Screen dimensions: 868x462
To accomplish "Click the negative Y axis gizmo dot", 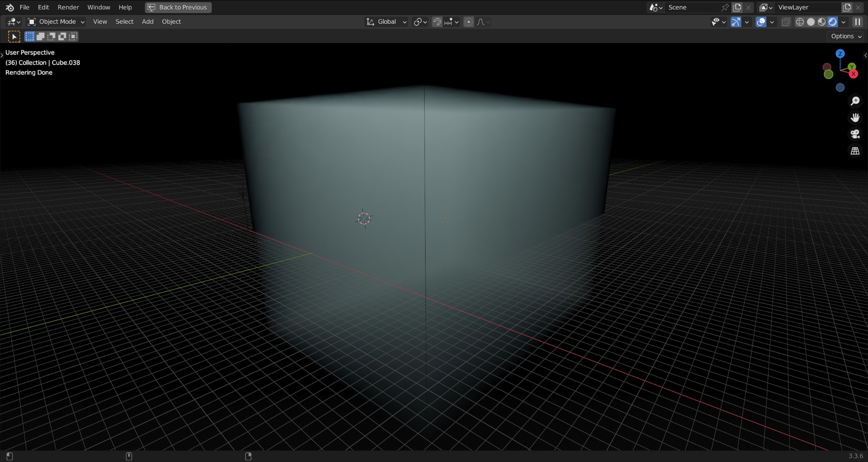I will click(x=829, y=75).
